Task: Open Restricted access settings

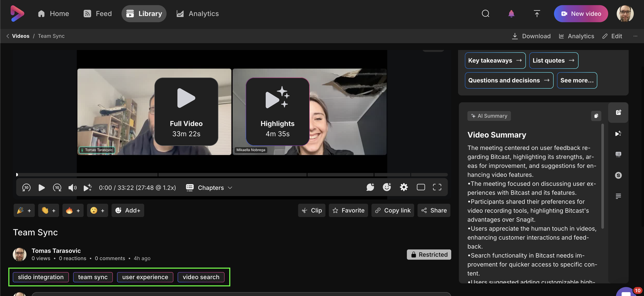Action: [x=429, y=254]
